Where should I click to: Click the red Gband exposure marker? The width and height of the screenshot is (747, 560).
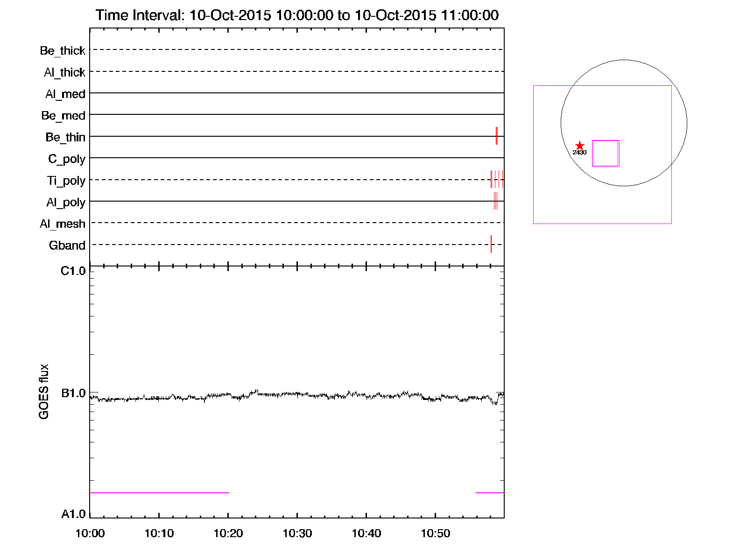click(x=491, y=244)
